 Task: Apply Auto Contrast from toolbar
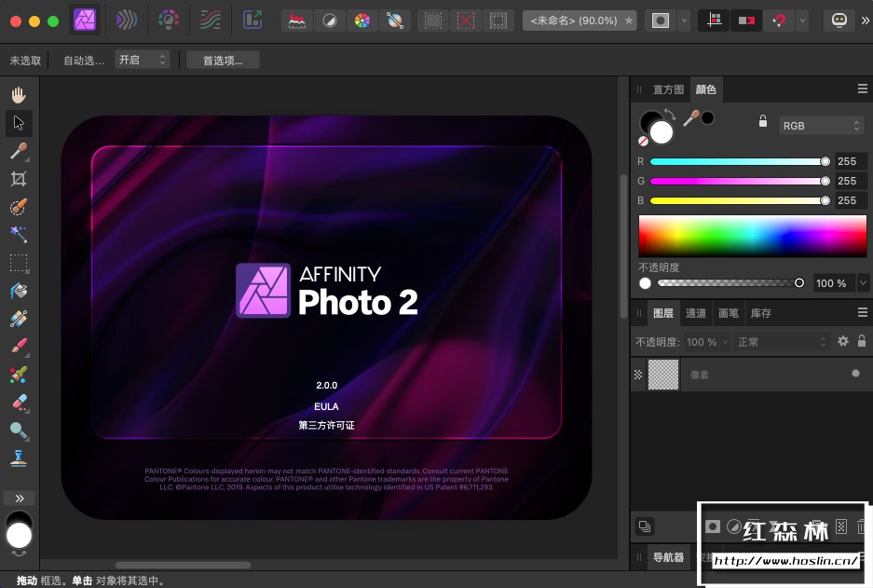click(x=330, y=21)
